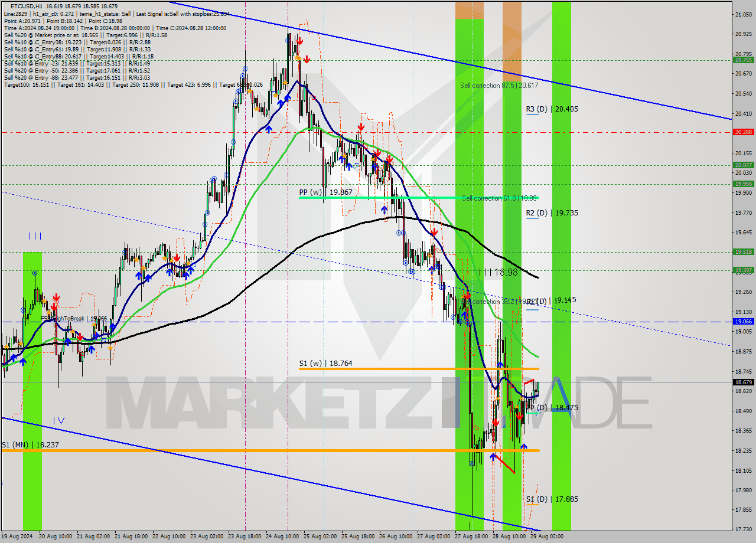Click the current price 18.679 tag
This screenshot has width=756, height=543.
point(743,382)
